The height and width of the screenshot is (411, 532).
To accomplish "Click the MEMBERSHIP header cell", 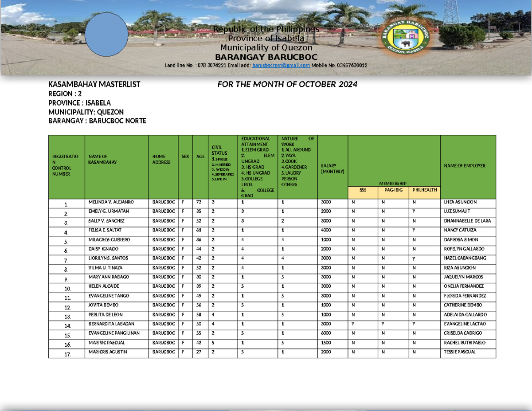I will coord(393,183).
